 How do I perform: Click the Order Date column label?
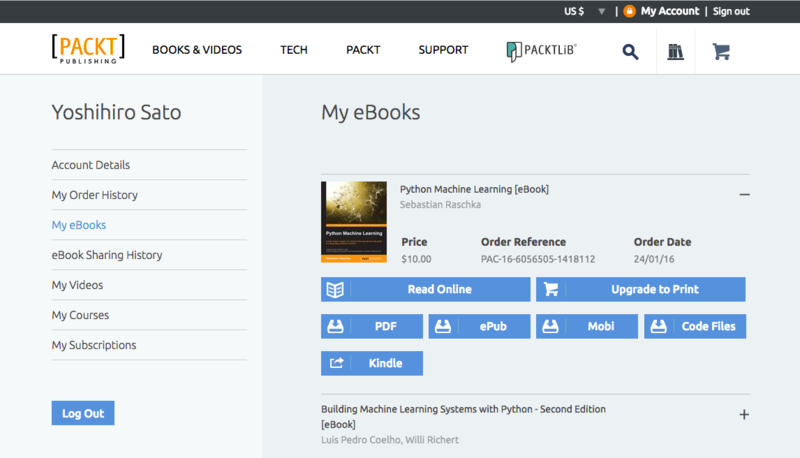click(x=662, y=242)
